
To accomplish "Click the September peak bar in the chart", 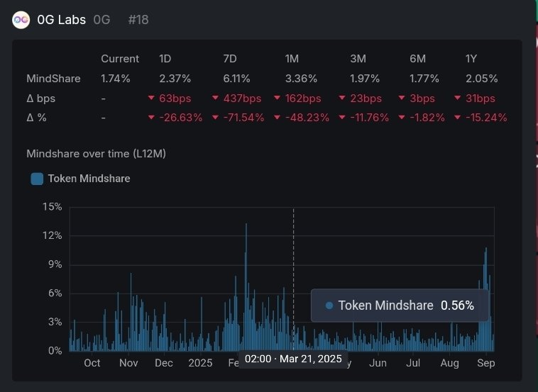I will 486,299.
